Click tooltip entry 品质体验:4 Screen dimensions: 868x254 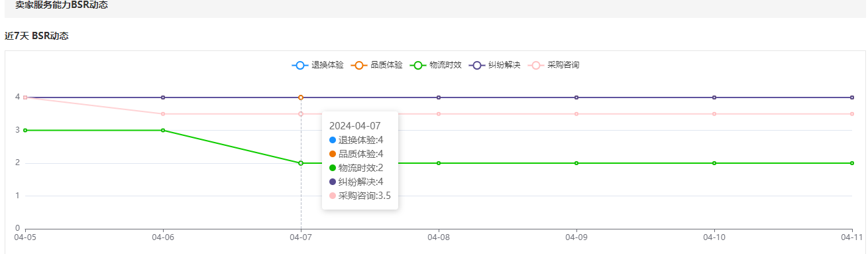[356, 154]
